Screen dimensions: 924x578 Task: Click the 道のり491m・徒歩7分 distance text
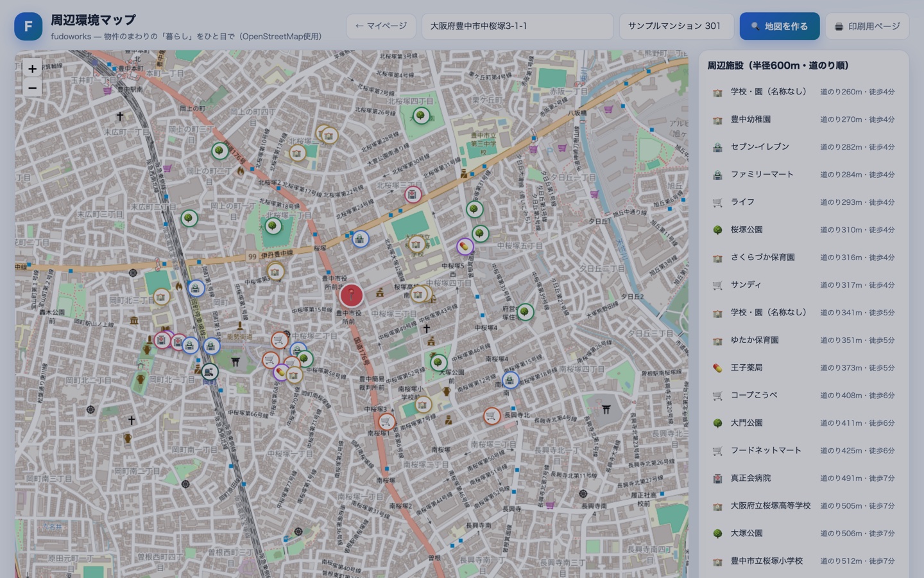[x=857, y=478]
